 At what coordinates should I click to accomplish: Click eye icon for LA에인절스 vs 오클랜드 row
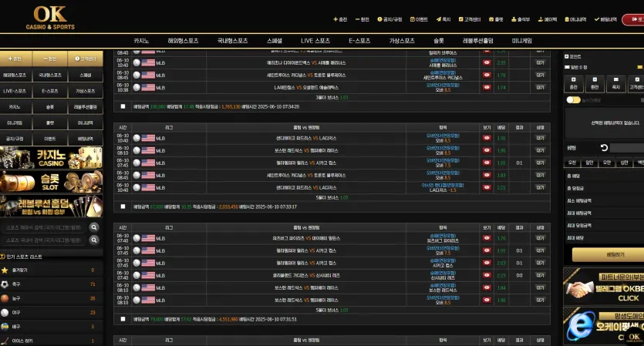pyautogui.click(x=487, y=87)
